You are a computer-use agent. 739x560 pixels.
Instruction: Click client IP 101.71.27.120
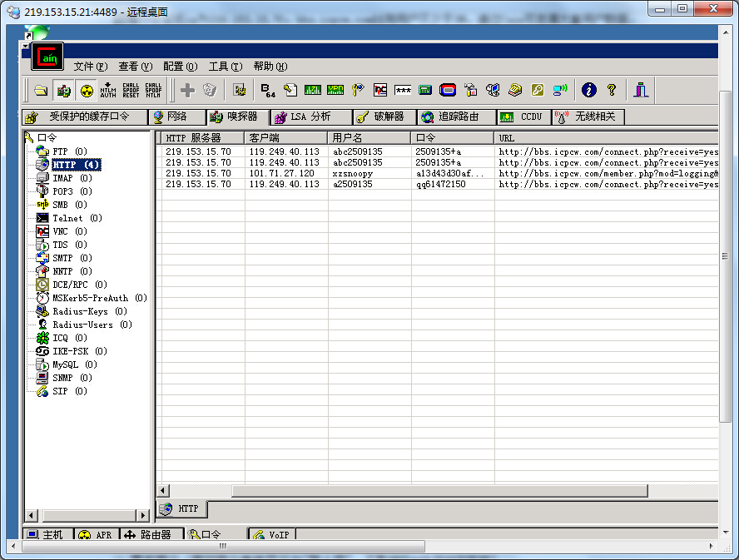(281, 173)
